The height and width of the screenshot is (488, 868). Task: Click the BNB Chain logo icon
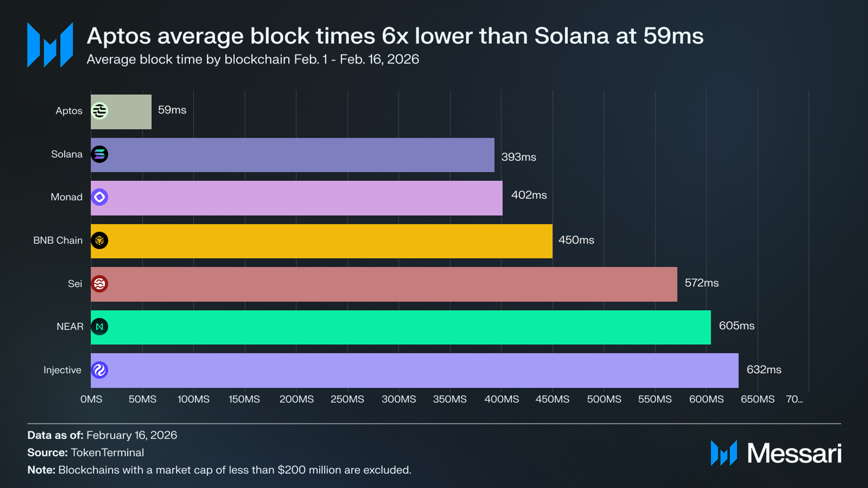pos(99,241)
